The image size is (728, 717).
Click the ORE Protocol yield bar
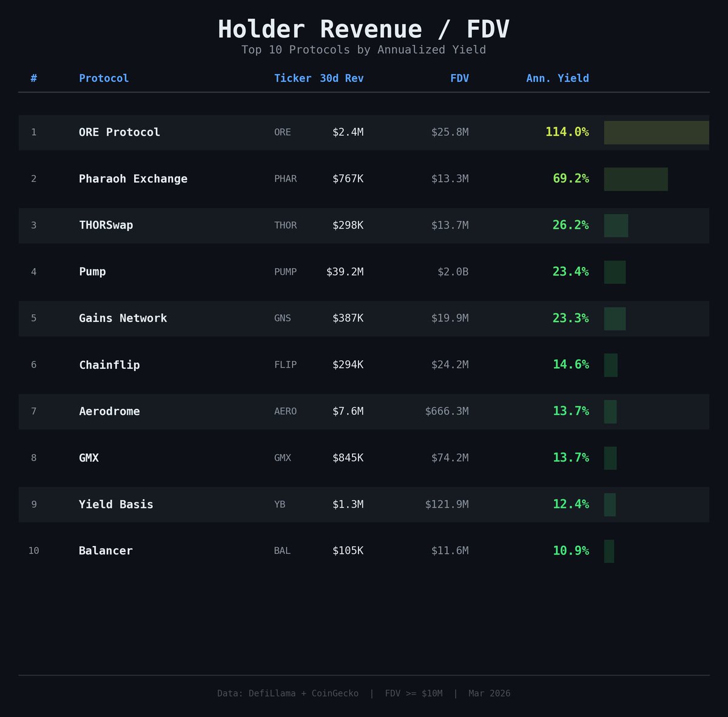point(656,133)
